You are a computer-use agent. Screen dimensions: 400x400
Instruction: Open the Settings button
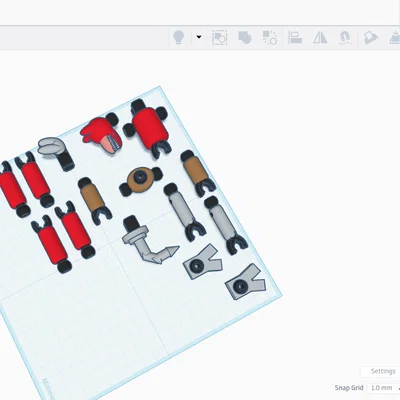pos(381,371)
